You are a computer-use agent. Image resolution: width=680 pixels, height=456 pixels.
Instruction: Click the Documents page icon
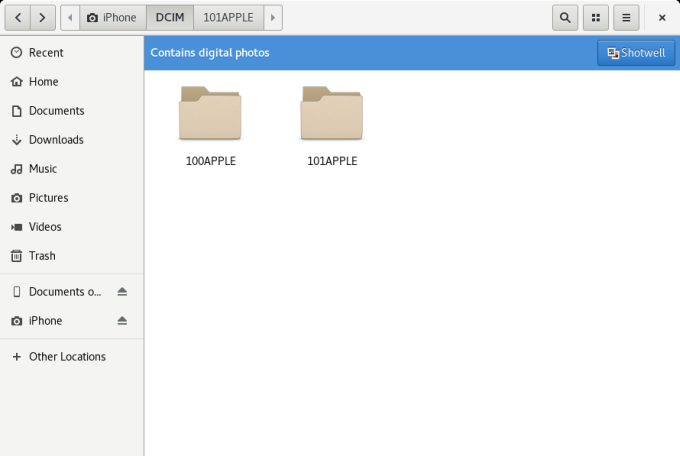pos(16,111)
